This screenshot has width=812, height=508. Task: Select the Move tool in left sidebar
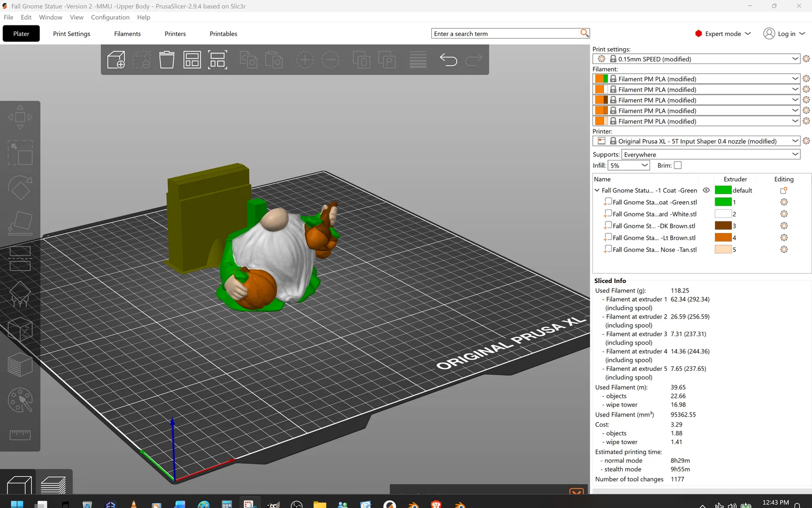click(x=20, y=117)
